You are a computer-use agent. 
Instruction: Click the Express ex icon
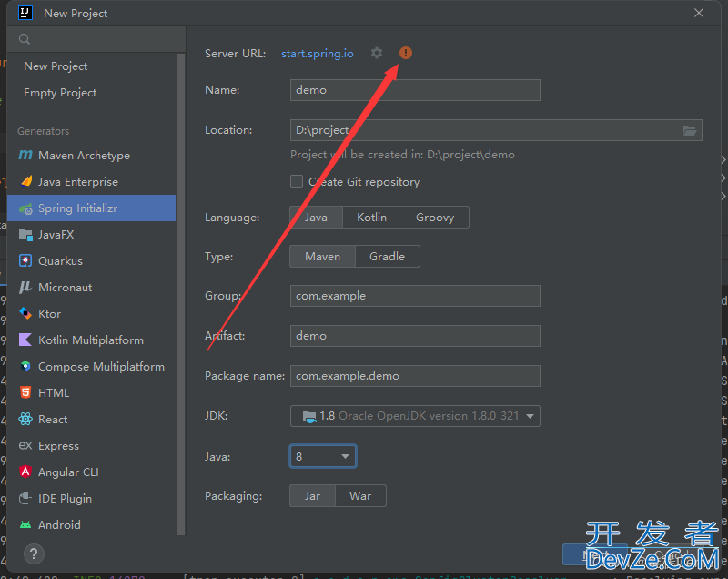click(x=25, y=446)
